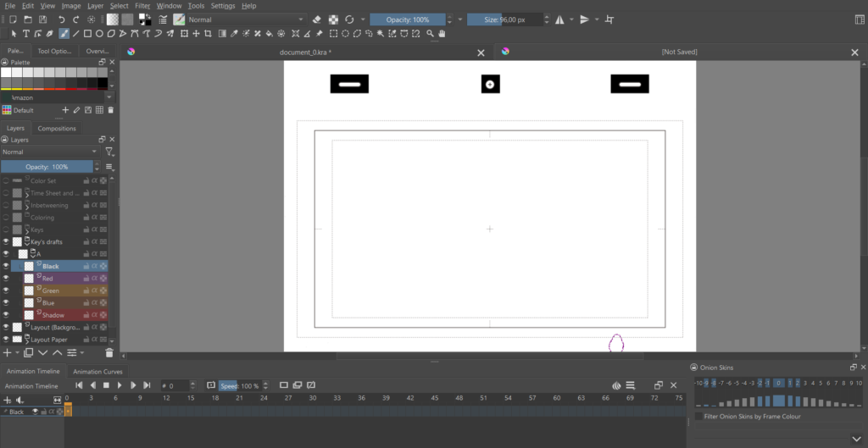Select the Ellipse shape tool

100,34
